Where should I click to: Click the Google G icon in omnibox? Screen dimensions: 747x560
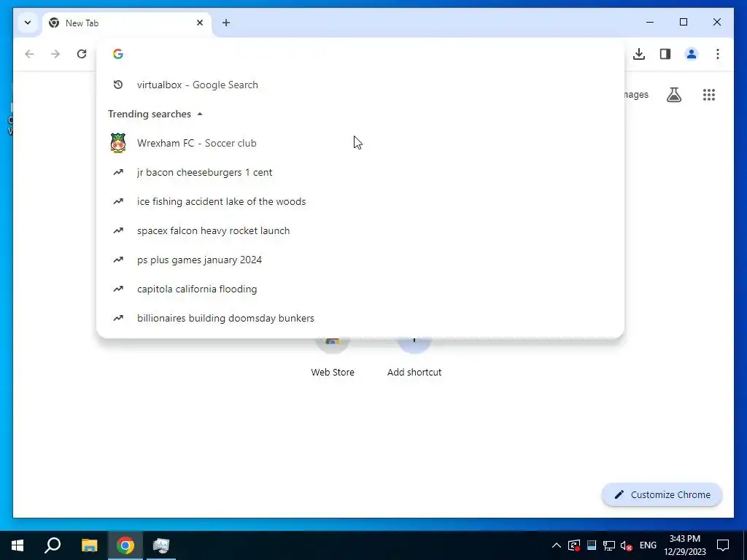pos(118,54)
